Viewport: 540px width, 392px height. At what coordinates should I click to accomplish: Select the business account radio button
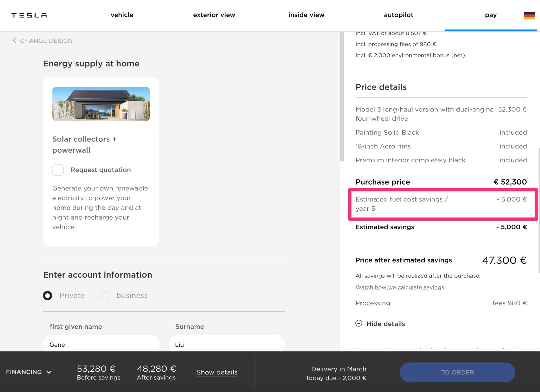105,296
